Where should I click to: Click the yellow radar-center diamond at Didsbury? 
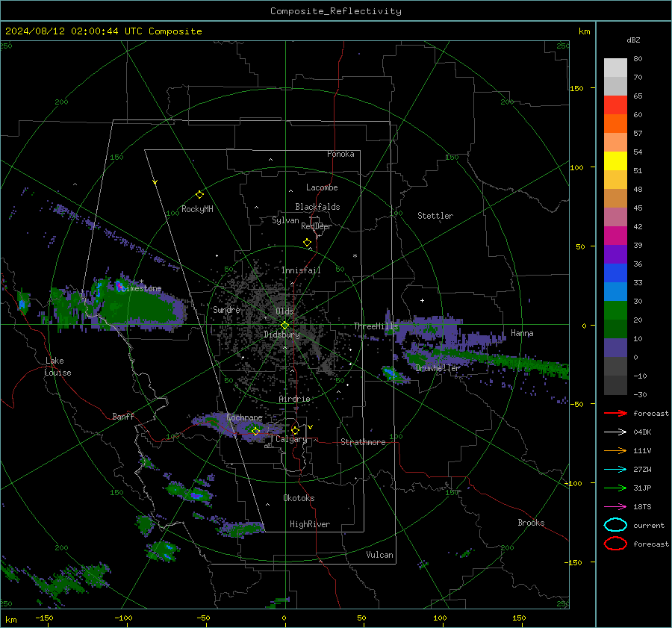284,326
